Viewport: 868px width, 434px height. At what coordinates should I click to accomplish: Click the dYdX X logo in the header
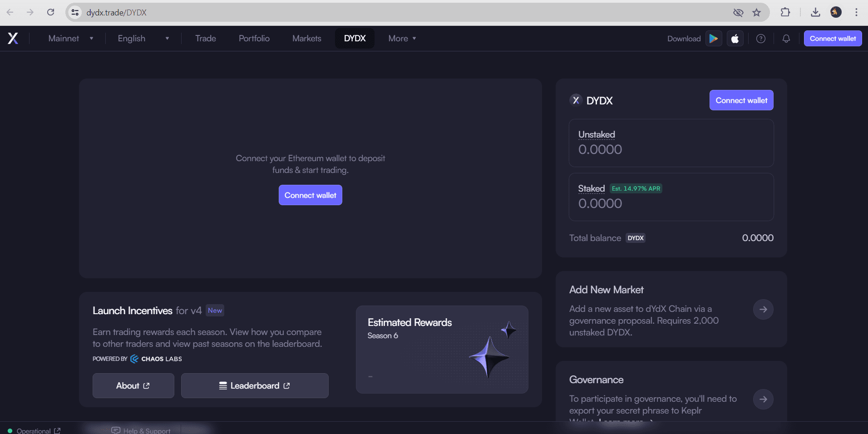click(x=13, y=39)
